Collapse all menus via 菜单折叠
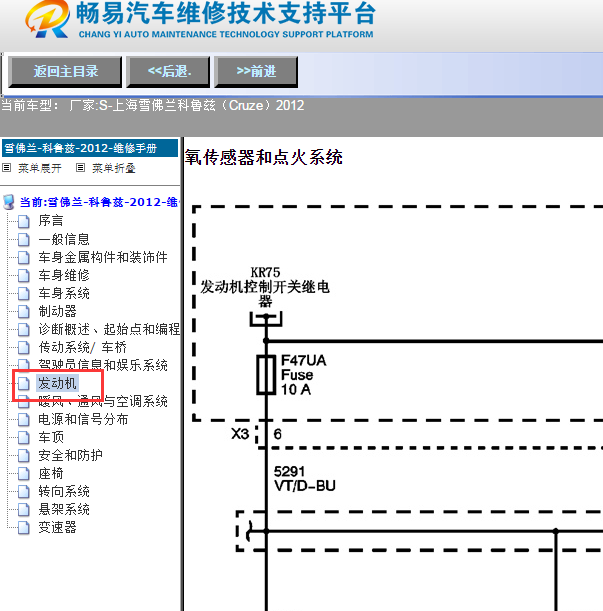Image resolution: width=603 pixels, height=611 pixels. tap(114, 168)
